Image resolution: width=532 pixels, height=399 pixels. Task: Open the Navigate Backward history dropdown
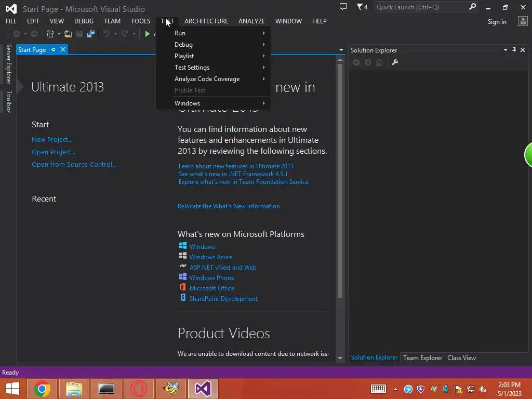(x=25, y=34)
